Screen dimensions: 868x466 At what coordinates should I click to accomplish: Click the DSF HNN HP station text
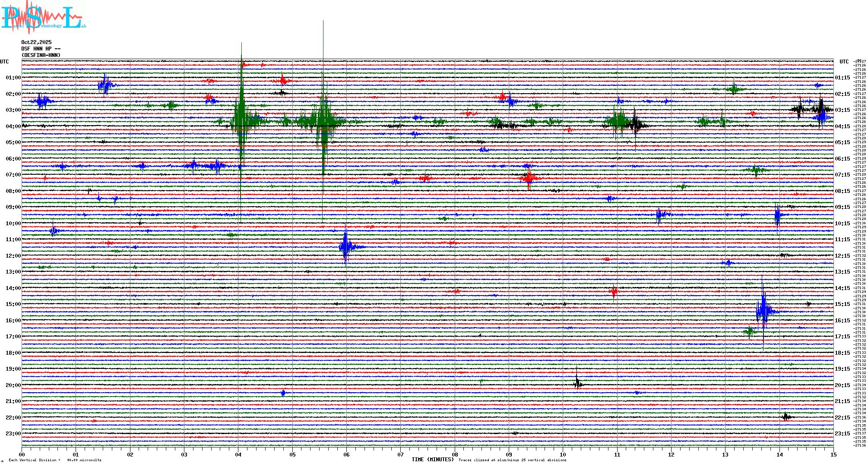click(x=41, y=49)
